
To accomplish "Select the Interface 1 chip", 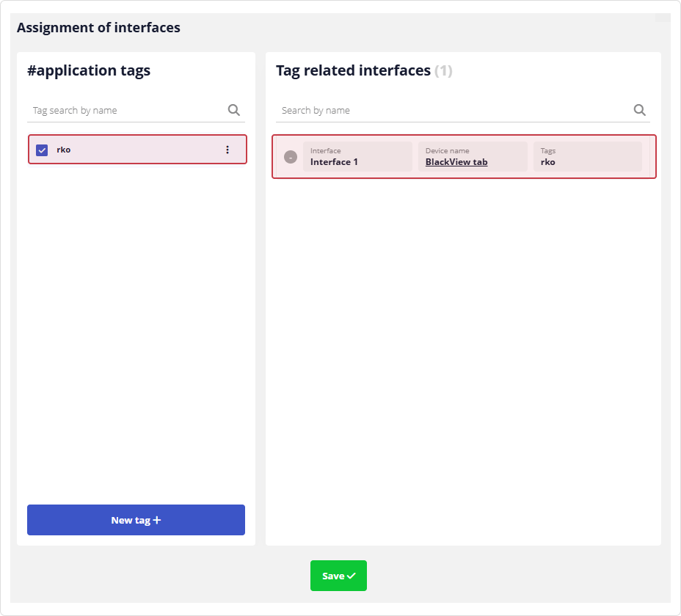I will point(357,156).
